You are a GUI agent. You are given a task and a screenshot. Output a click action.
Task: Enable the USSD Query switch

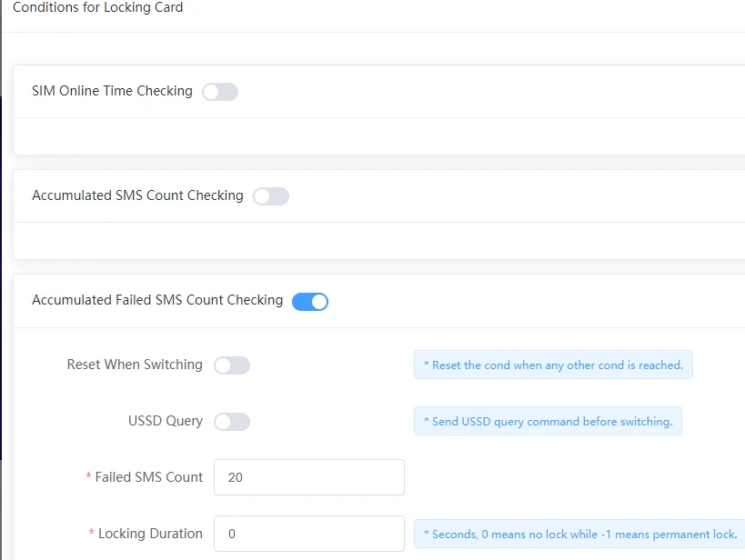(232, 422)
